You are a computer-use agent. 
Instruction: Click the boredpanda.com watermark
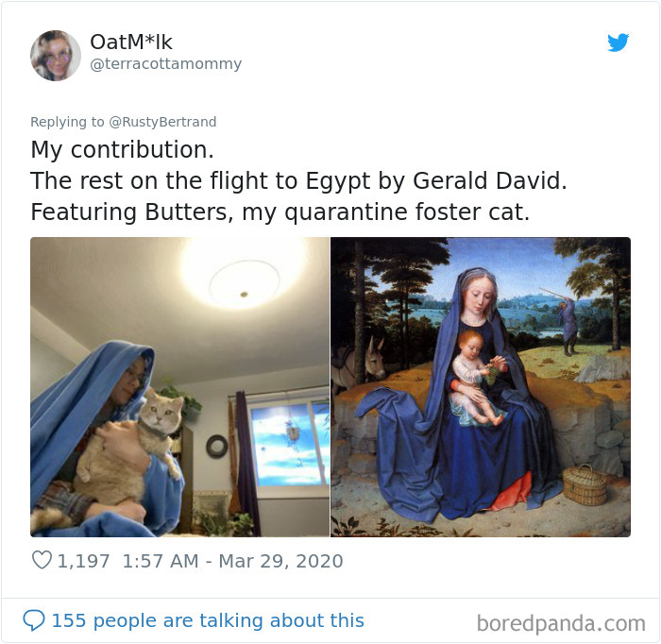[x=561, y=623]
